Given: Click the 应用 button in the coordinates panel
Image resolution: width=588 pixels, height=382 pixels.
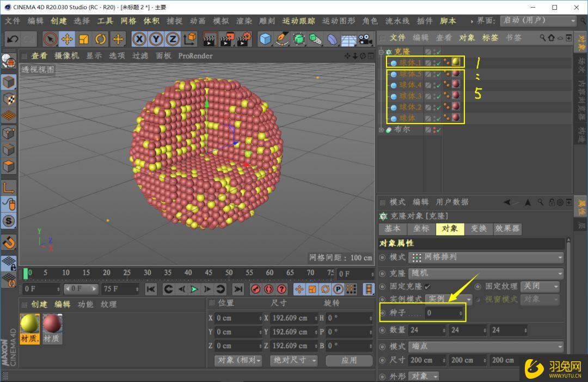Looking at the screenshot, I should [x=349, y=360].
